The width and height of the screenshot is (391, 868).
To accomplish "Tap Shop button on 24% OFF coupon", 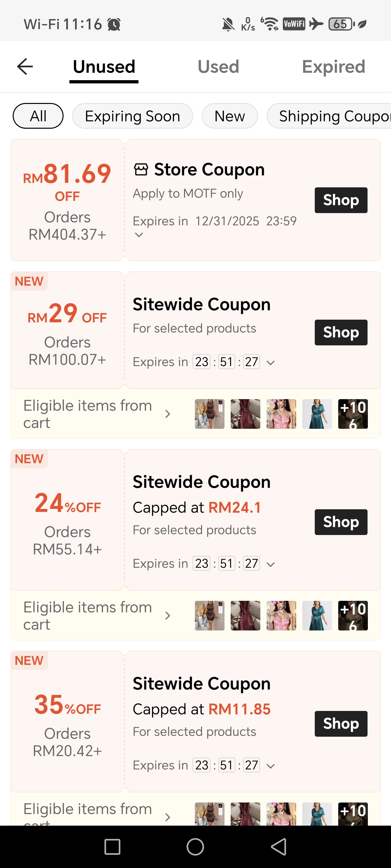I will tap(341, 522).
